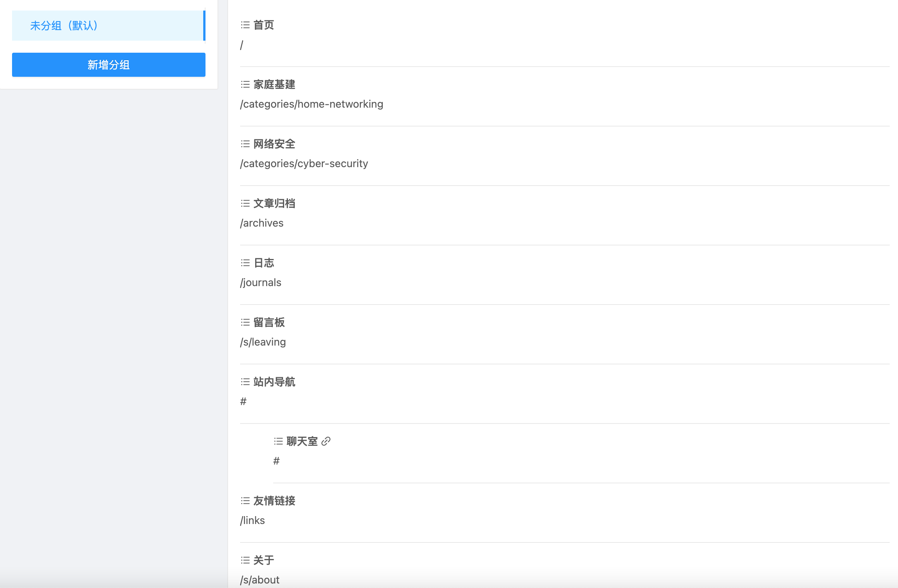Viewport: 898px width, 588px height.
Task: Click the drag handle icon beside 站内导航
Action: pyautogui.click(x=245, y=382)
